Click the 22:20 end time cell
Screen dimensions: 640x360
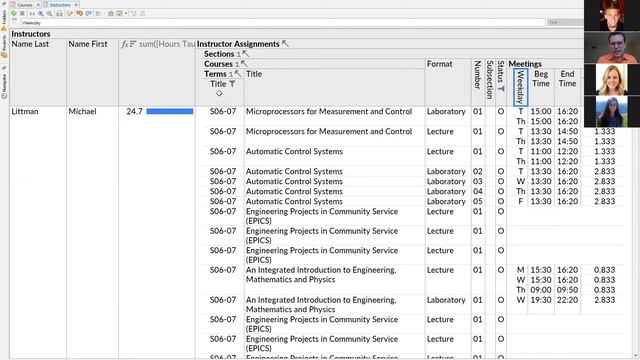[567, 300]
